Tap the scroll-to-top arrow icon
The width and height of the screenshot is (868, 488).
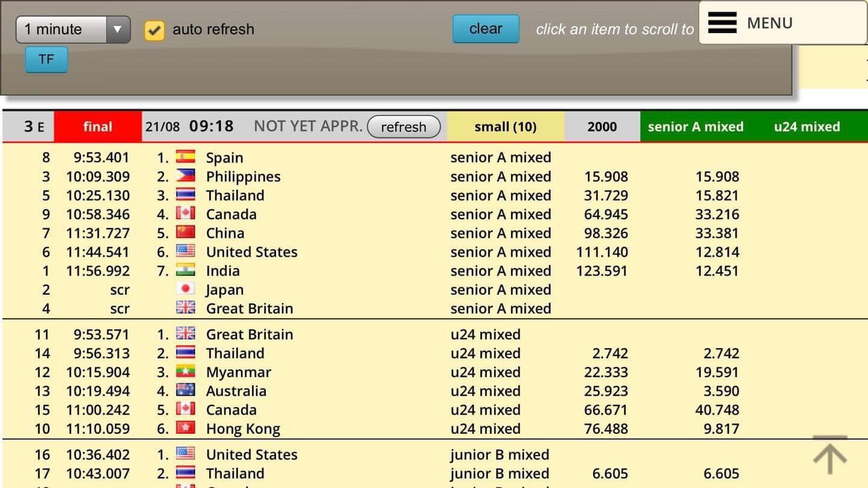(831, 455)
